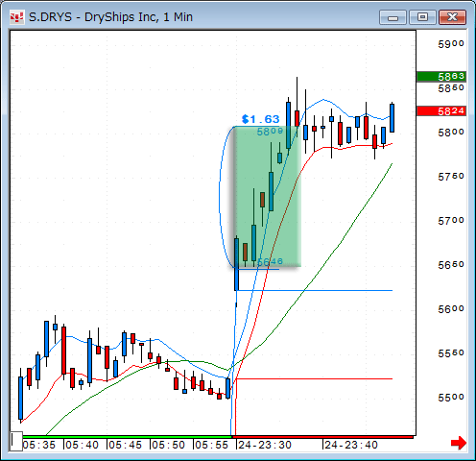Click the 24-23:40 time axis label
Viewport: 476px width, 461px height.
351,445
